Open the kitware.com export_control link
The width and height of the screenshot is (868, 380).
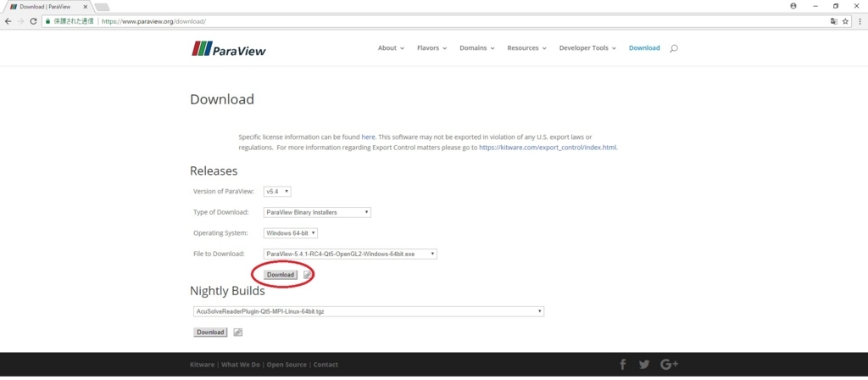(x=548, y=148)
